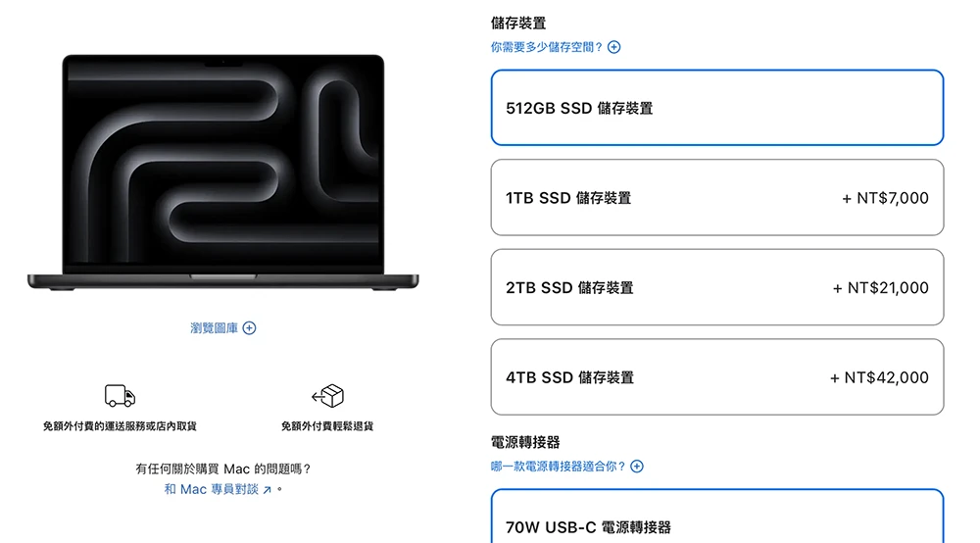The height and width of the screenshot is (543, 980).
Task: Click the 免額外付費輕鬆退貨 text
Action: [x=327, y=426]
